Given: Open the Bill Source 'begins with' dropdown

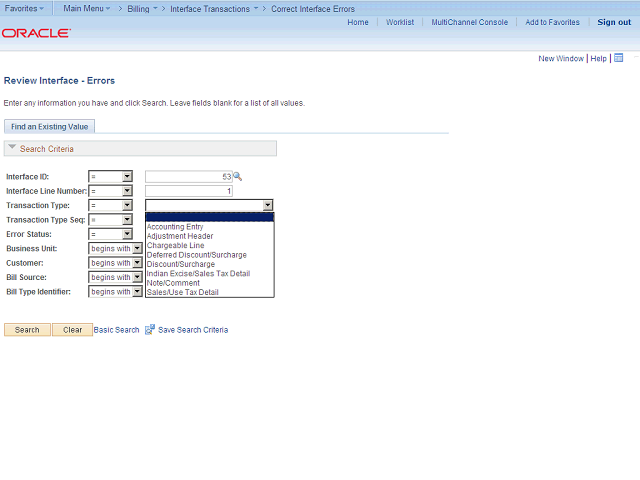Looking at the screenshot, I should [x=116, y=277].
